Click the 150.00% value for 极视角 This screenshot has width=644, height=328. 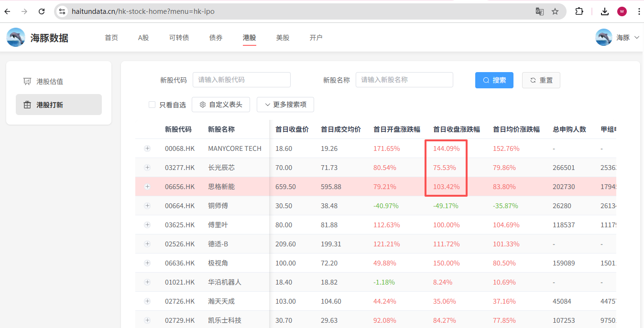tap(447, 263)
